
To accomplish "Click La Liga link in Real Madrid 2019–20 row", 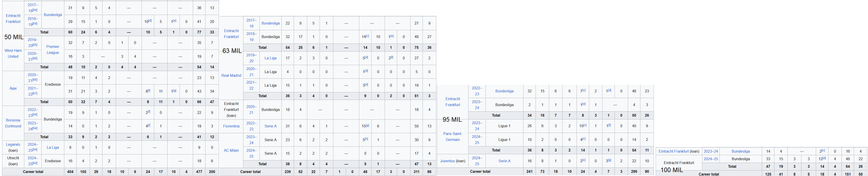I will pyautogui.click(x=271, y=58).
